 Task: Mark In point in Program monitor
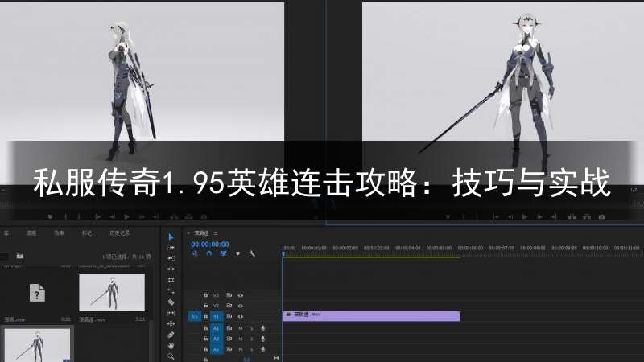click(x=464, y=216)
